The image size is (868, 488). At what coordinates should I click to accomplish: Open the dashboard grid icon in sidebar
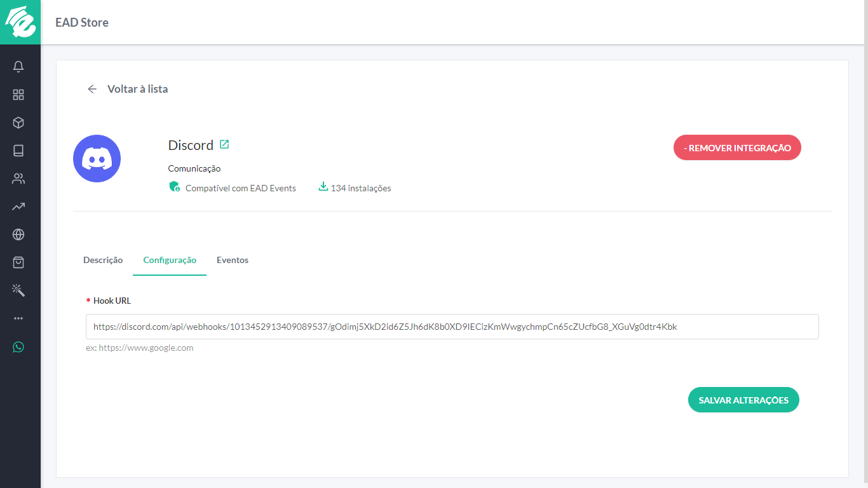[x=18, y=95]
